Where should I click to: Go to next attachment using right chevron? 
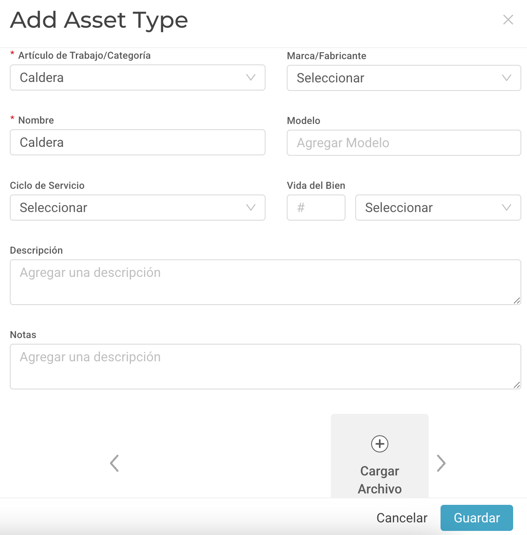coord(441,463)
